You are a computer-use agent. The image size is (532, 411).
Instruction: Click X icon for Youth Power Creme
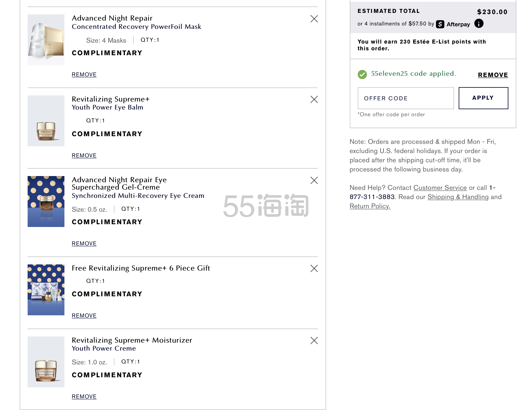(314, 341)
